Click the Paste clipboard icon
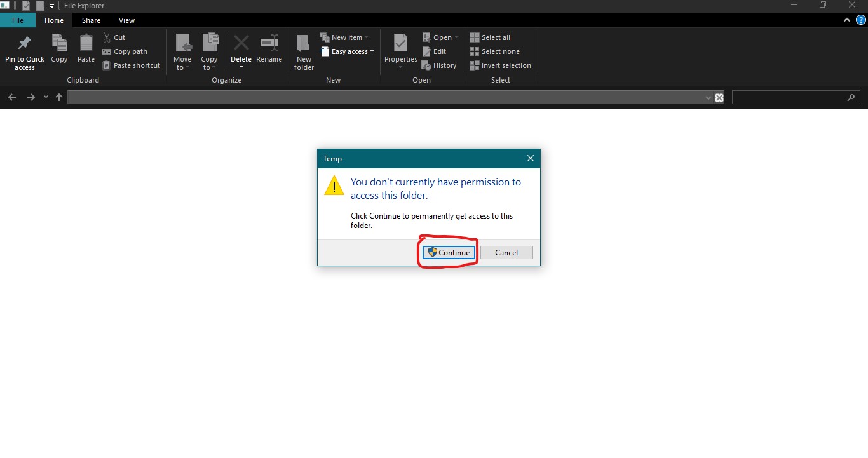Image resolution: width=868 pixels, height=458 pixels. (86, 43)
